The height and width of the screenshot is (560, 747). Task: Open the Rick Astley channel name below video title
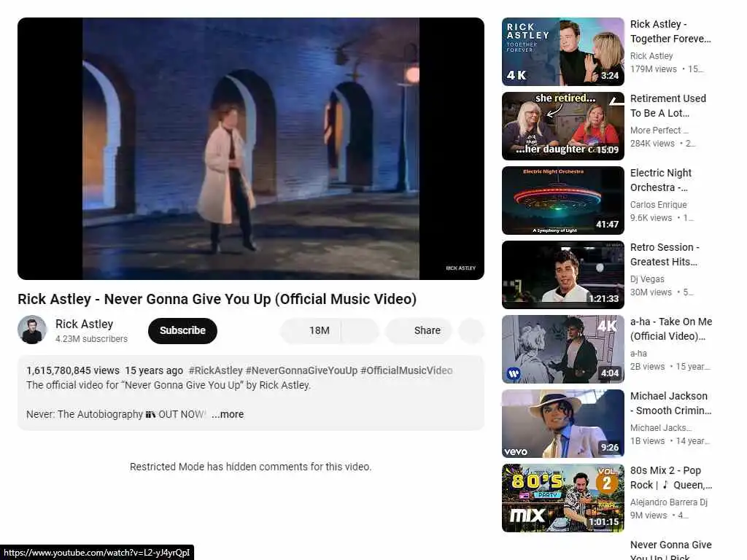tap(85, 324)
